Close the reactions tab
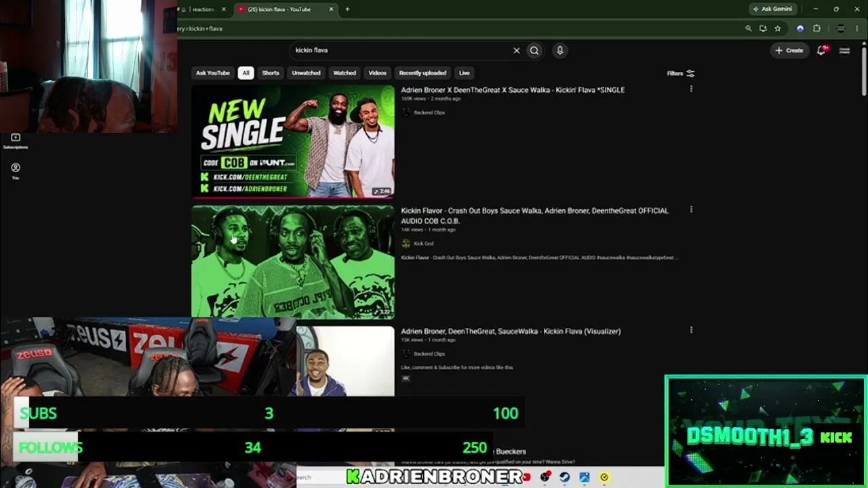868x488 pixels. point(224,9)
